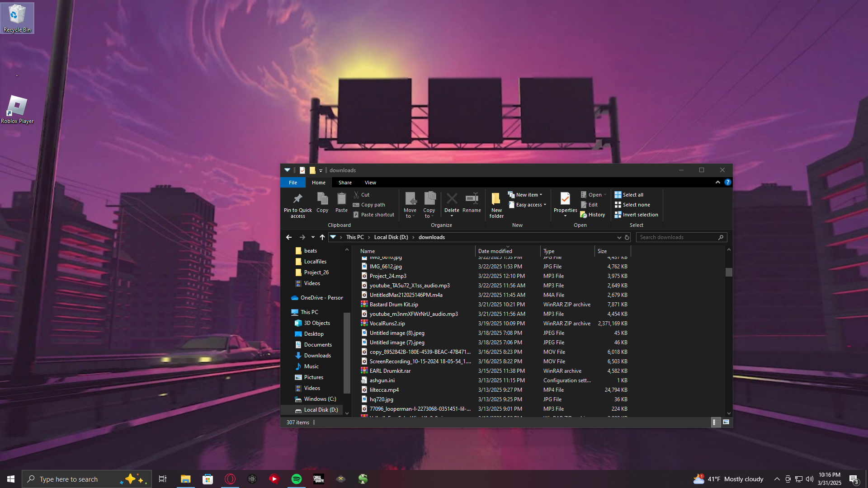Click the Rename icon in the ribbon
868x488 pixels.
click(472, 199)
